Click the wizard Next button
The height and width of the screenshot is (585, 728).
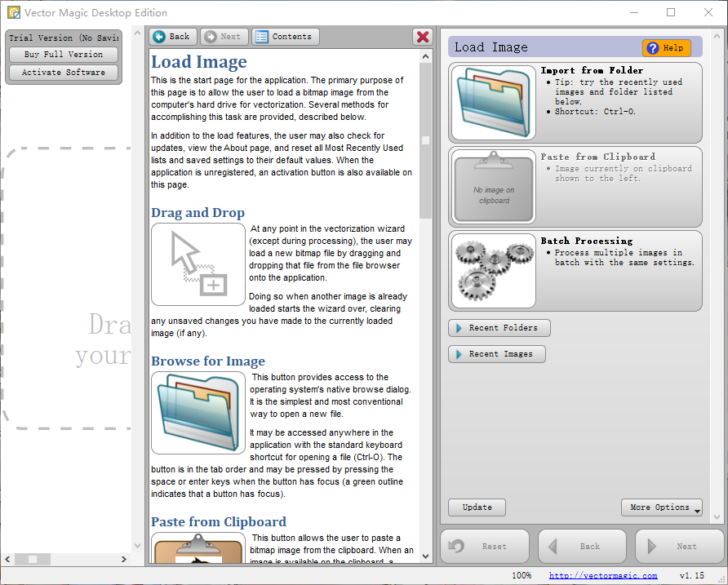pyautogui.click(x=679, y=547)
